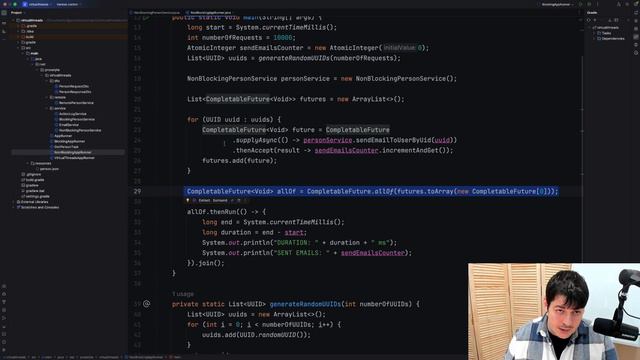Expand Dependencies node in Gradle panel
Image resolution: width=640 pixels, height=360 pixels.
click(595, 38)
